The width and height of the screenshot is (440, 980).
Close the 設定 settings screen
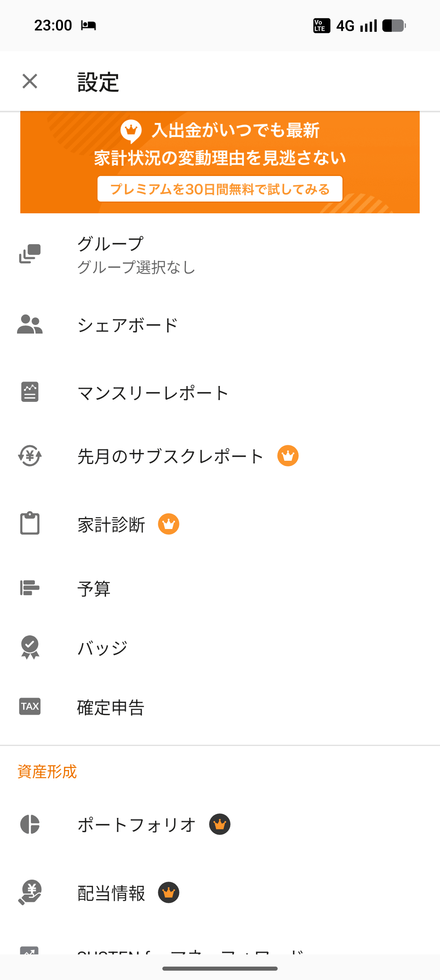pyautogui.click(x=30, y=81)
